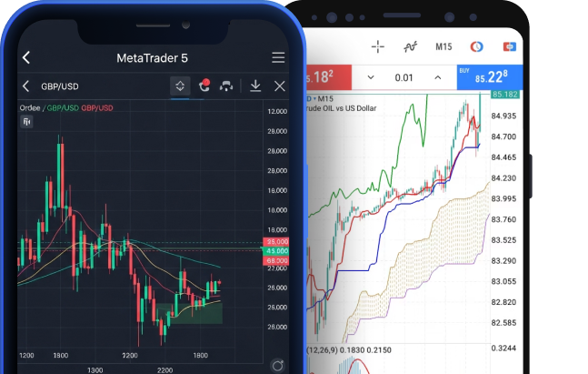Click the 12,000 price axis label

277,112
